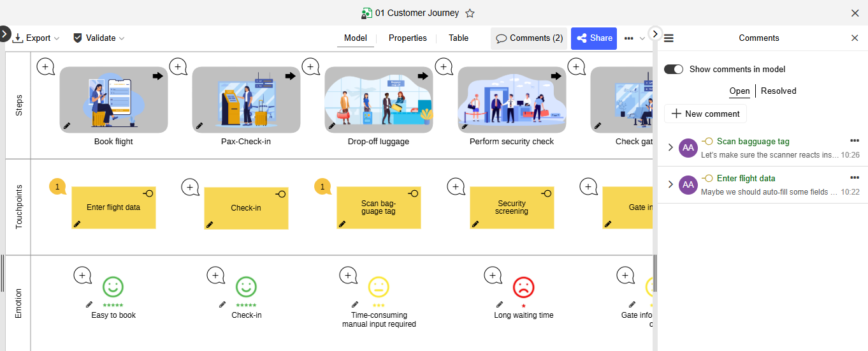Click the edit pencil on Pax-Check-in image

tap(199, 126)
